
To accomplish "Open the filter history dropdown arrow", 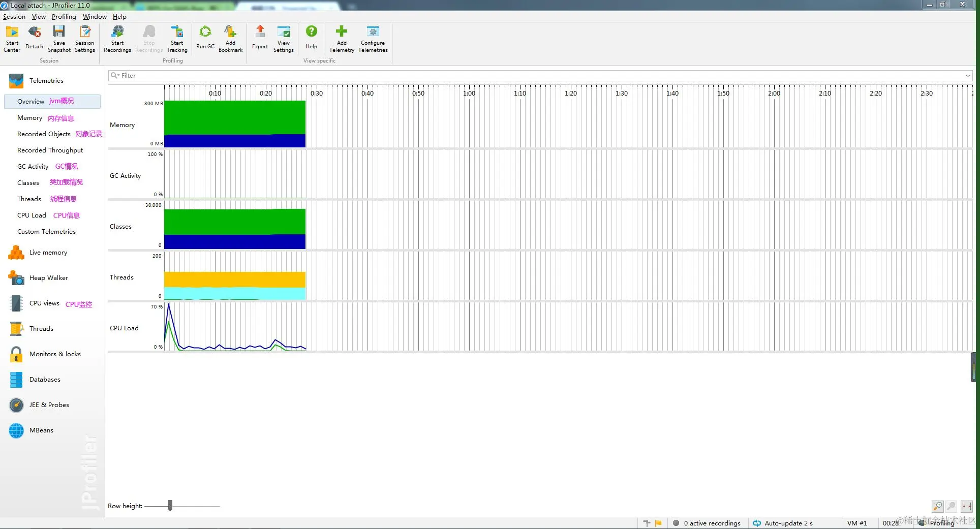I will tap(968, 76).
